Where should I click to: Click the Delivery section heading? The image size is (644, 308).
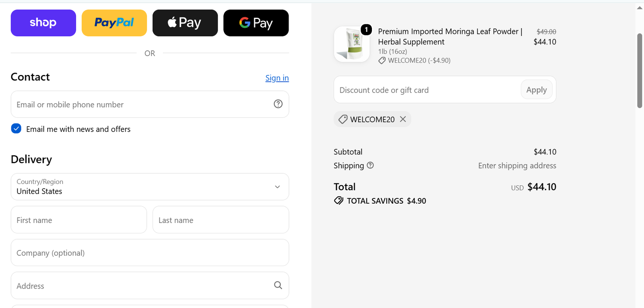pos(31,159)
